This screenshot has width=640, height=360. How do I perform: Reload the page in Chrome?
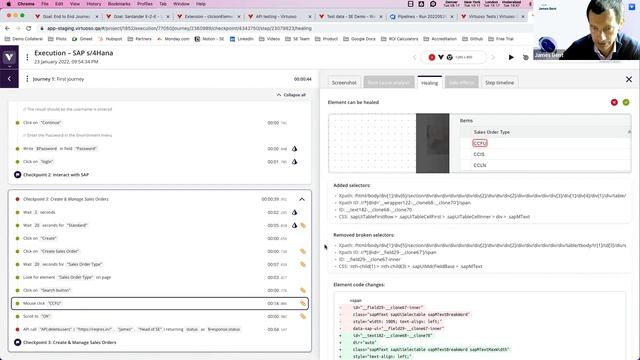29,28
